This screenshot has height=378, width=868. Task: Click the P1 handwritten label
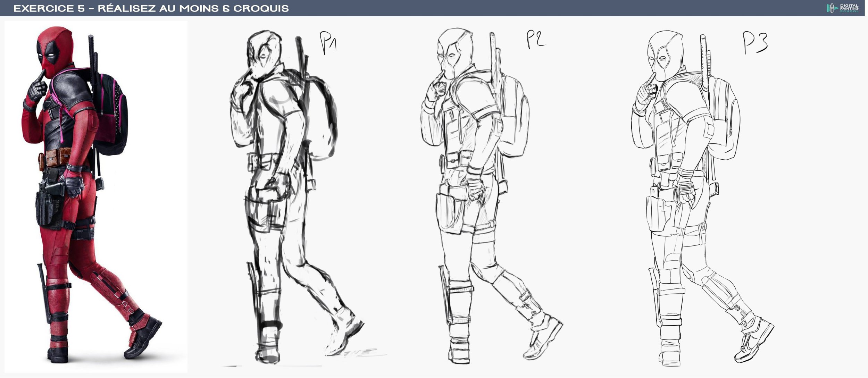tap(328, 43)
